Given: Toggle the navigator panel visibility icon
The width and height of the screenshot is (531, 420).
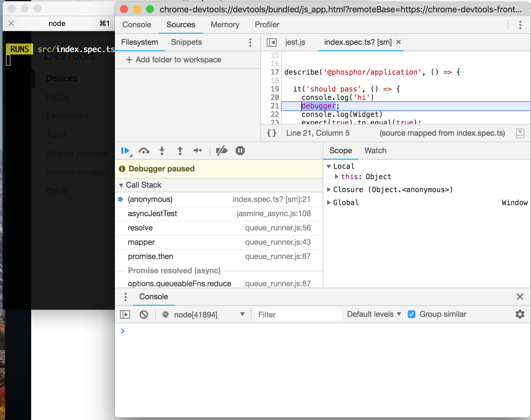Looking at the screenshot, I should (x=272, y=42).
